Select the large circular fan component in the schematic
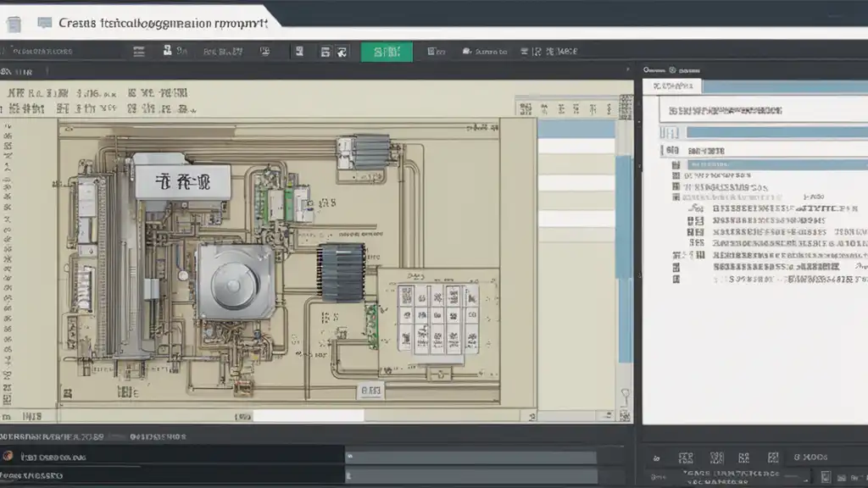This screenshot has height=488, width=868. tap(235, 282)
